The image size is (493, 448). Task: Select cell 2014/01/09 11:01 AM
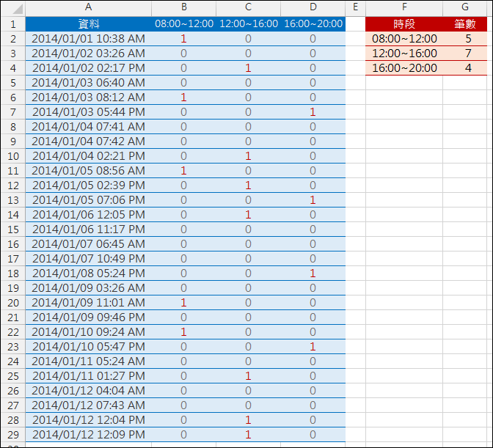(88, 303)
